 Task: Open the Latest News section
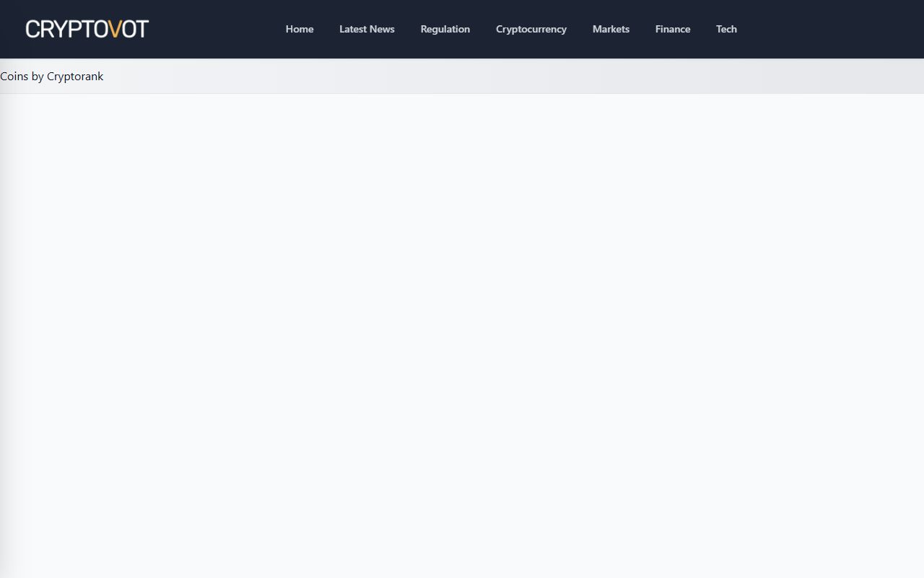tap(367, 29)
